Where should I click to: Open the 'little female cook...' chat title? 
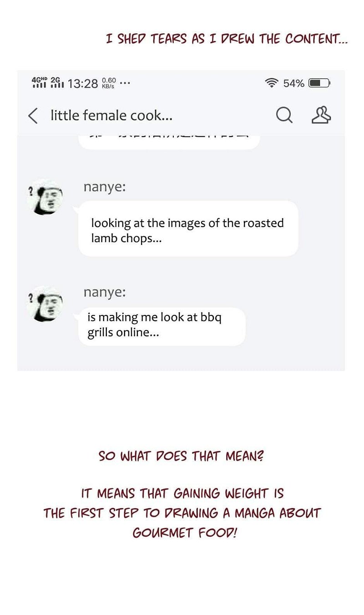click(x=111, y=116)
